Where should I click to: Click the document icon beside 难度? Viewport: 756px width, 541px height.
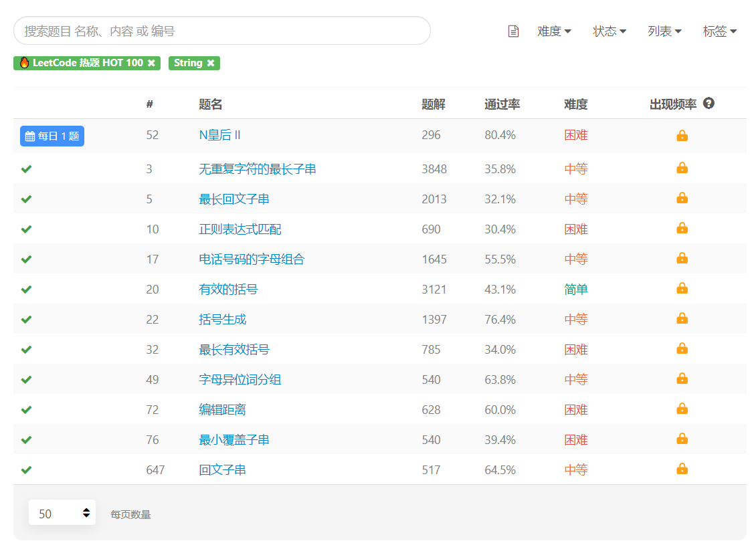tap(514, 31)
